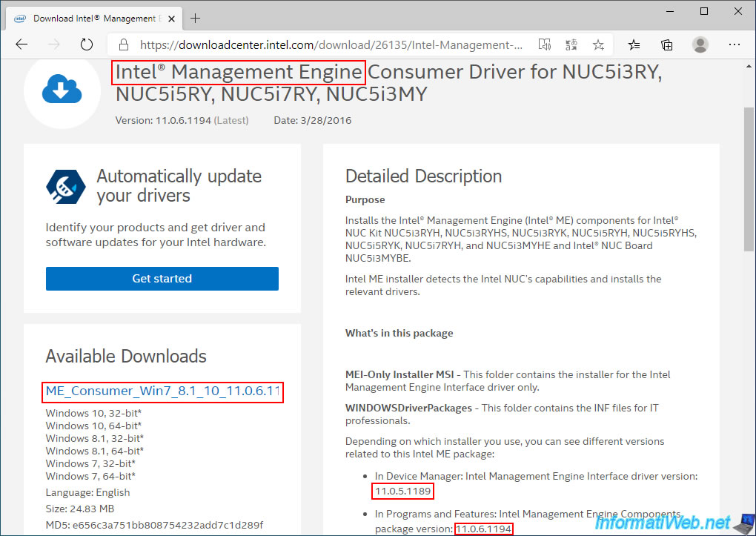This screenshot has height=536, width=756.
Task: Activate the Read aloud icon in address bar
Action: (544, 45)
